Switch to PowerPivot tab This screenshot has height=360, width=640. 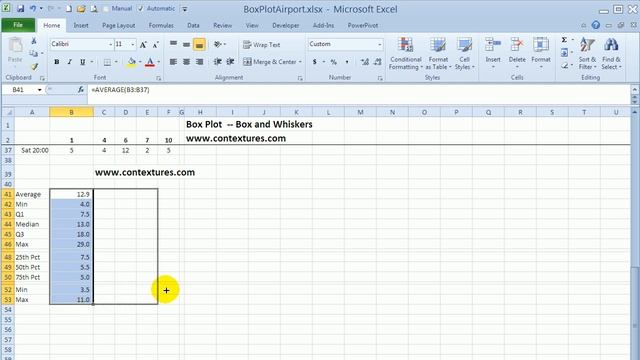pyautogui.click(x=362, y=25)
